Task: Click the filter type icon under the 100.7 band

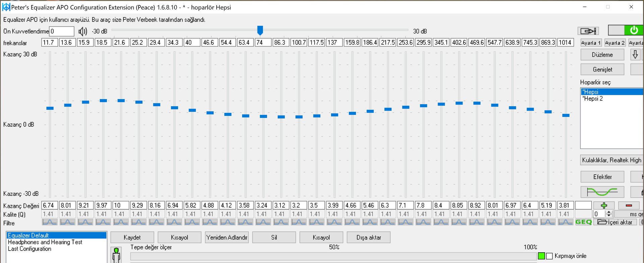Action: [299, 222]
